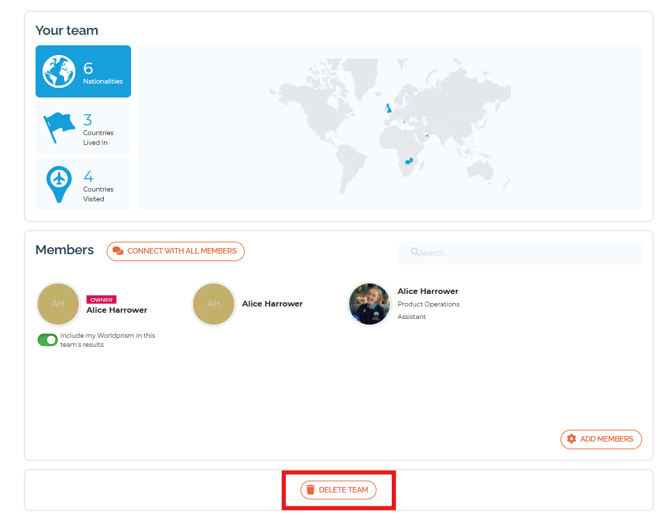Click the globe icon on the Nationalities card
Viewport: 670px width, 521px height.
59,71
